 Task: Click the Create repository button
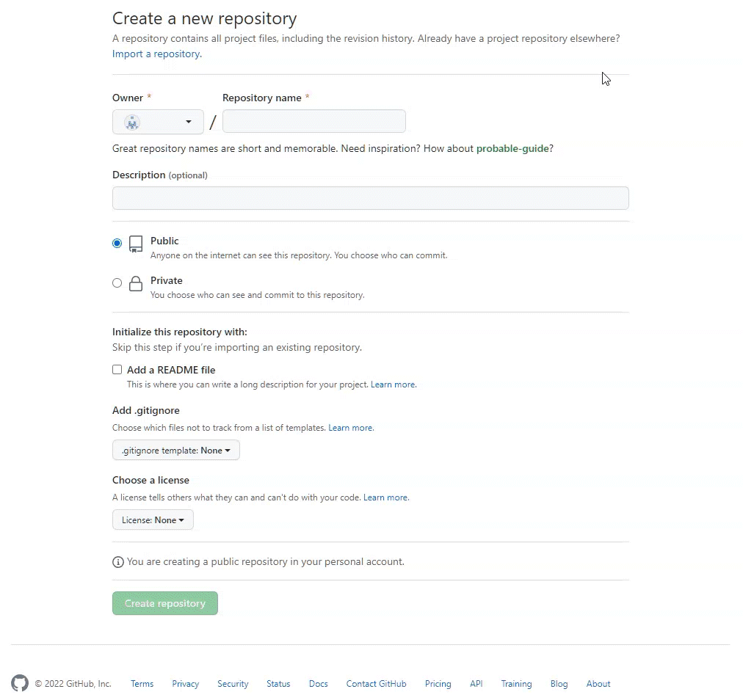coord(164,602)
